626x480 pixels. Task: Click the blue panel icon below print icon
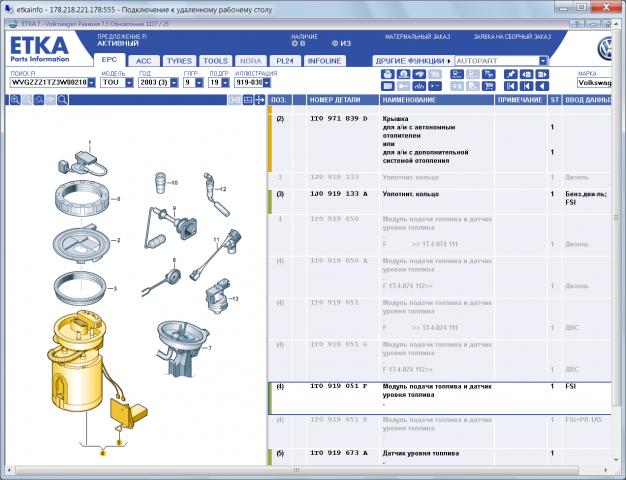click(388, 86)
